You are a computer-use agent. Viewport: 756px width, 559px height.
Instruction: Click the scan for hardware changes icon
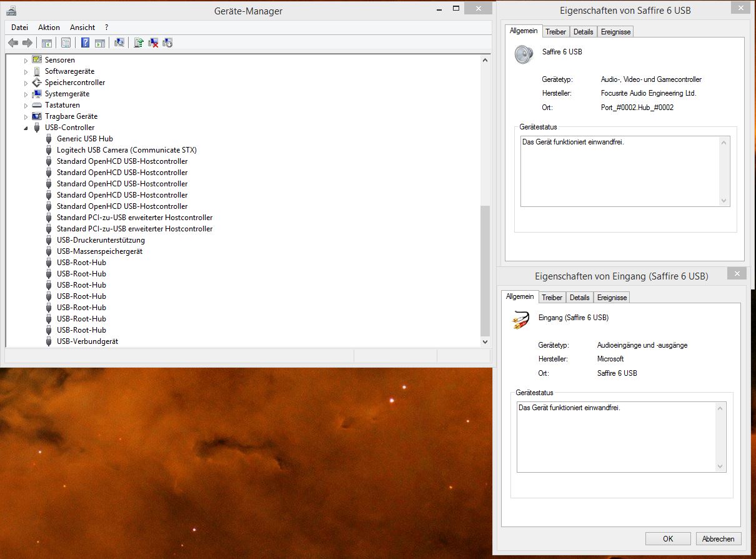[x=119, y=43]
